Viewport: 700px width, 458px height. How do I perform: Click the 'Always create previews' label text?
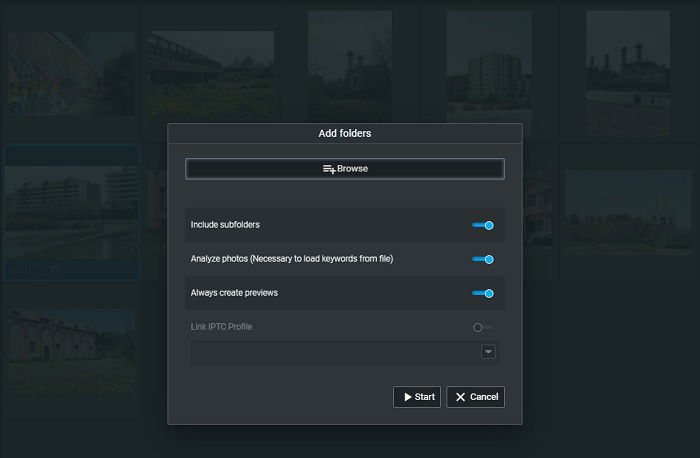[234, 293]
